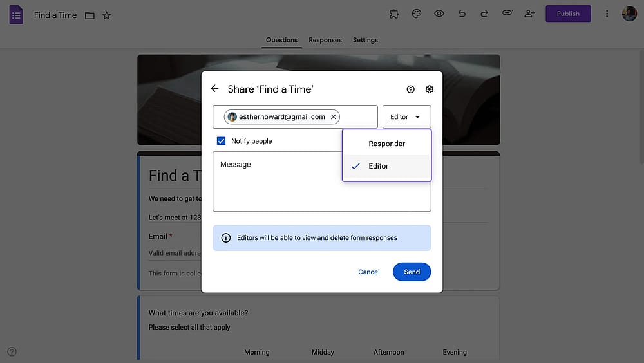Image resolution: width=644 pixels, height=363 pixels.
Task: Select Editor from the role menu
Action: (386, 166)
